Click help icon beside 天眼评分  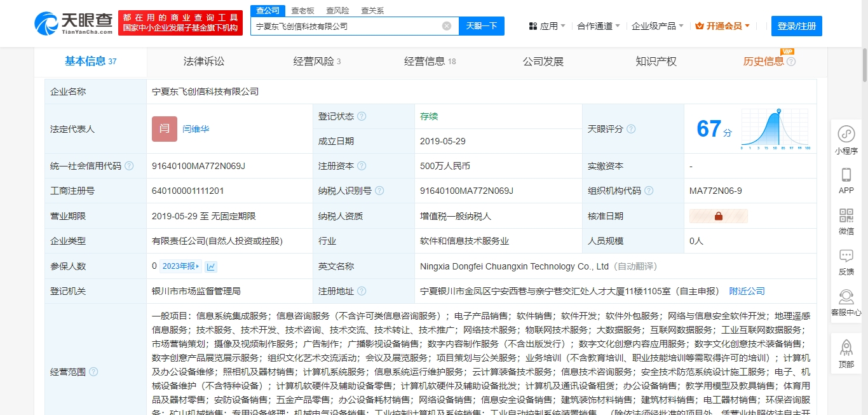pyautogui.click(x=631, y=129)
